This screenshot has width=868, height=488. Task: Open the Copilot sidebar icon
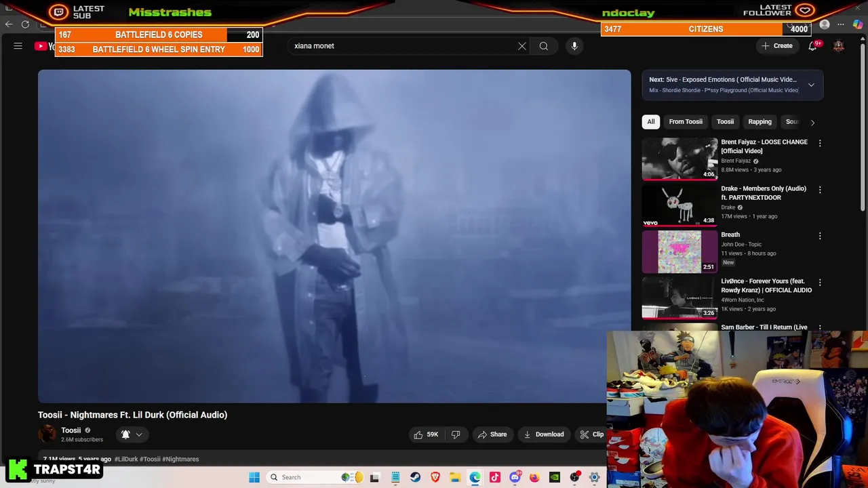[858, 24]
